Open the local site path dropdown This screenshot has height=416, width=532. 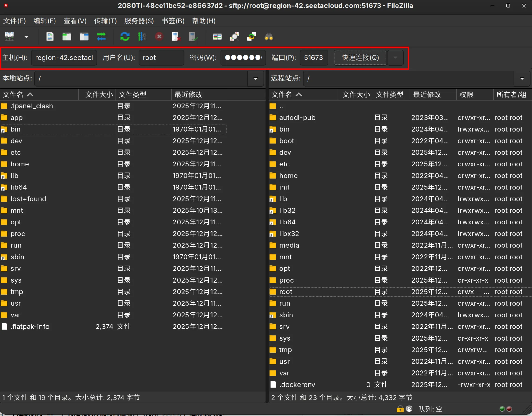pyautogui.click(x=255, y=78)
